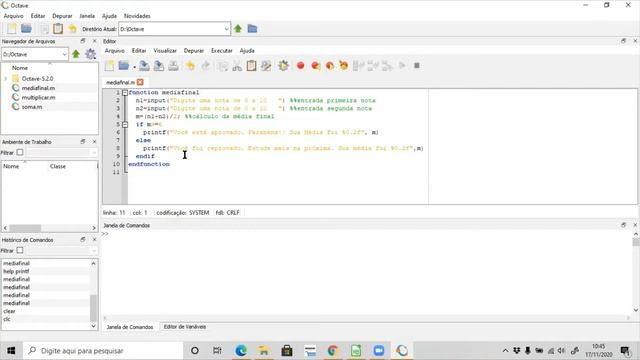The height and width of the screenshot is (360, 640).
Task: Click the Copy icon in editor toolbar
Action: coord(223,66)
